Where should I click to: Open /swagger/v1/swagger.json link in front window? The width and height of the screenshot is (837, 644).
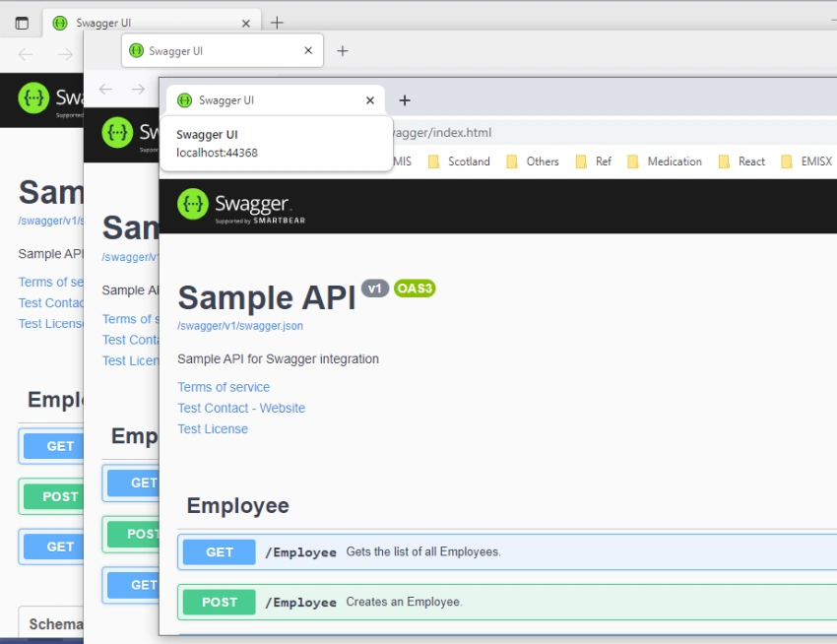tap(240, 326)
